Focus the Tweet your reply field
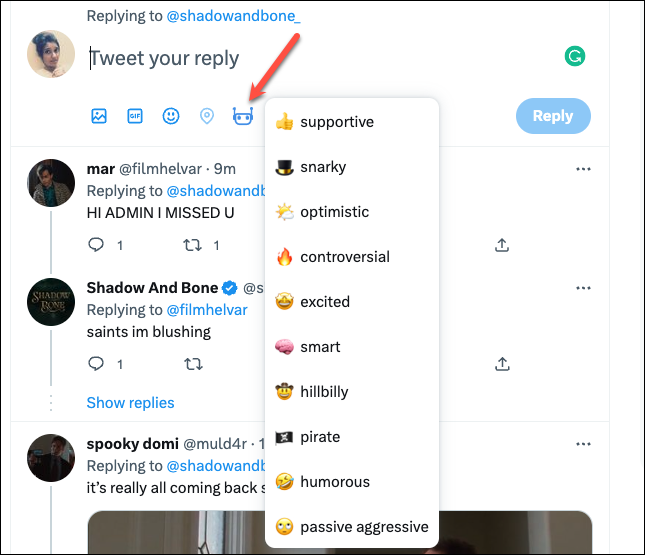 coord(321,58)
